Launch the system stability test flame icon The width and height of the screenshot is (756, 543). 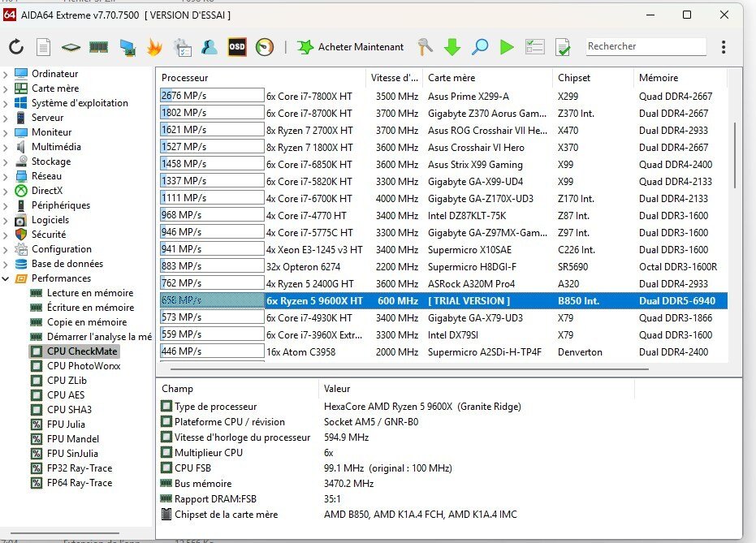pyautogui.click(x=154, y=47)
